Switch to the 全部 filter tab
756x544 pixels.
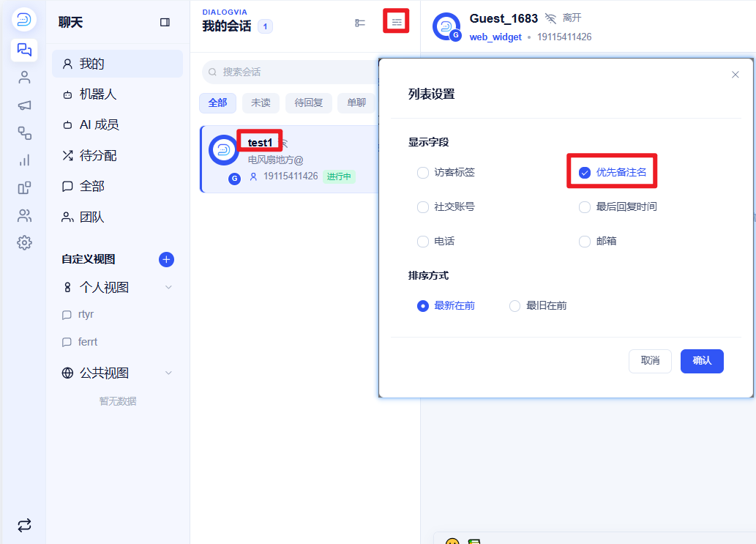click(x=217, y=103)
